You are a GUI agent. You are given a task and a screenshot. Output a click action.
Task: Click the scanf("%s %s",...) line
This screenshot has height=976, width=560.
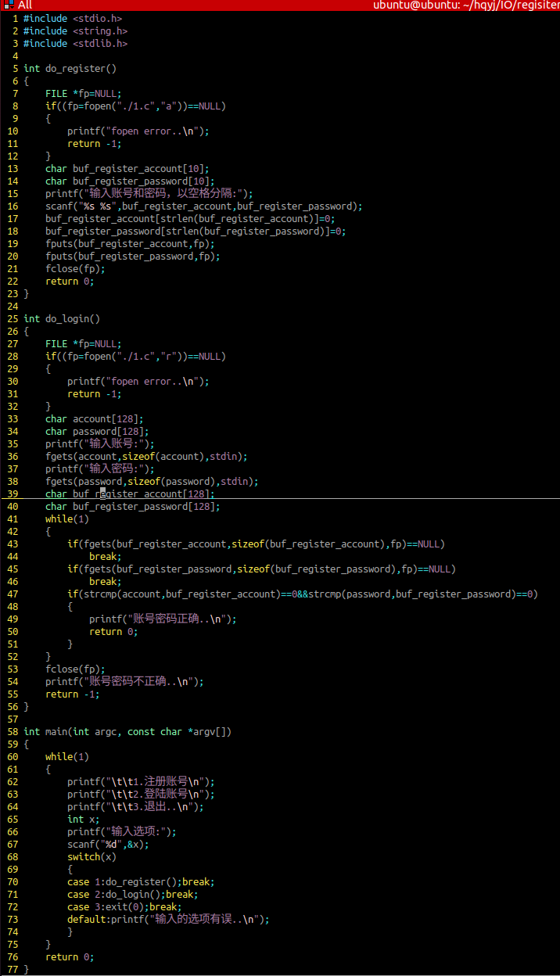204,206
